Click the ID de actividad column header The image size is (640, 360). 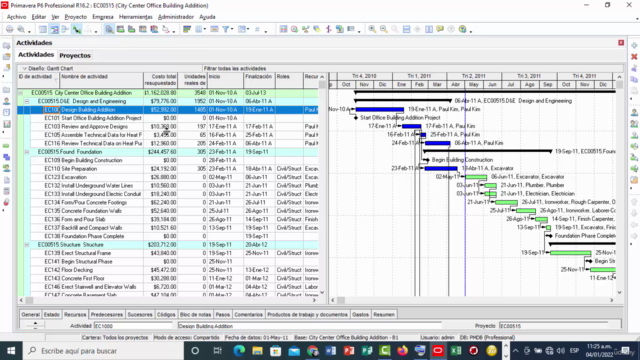point(38,80)
